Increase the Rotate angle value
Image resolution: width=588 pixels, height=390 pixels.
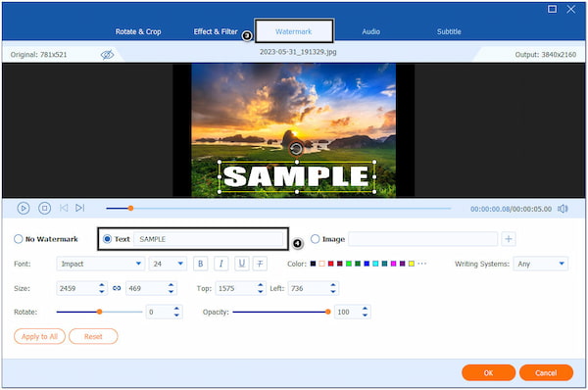(176, 309)
